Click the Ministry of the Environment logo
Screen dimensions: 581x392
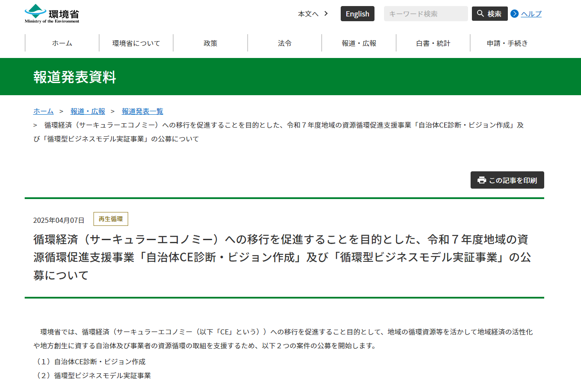click(52, 14)
